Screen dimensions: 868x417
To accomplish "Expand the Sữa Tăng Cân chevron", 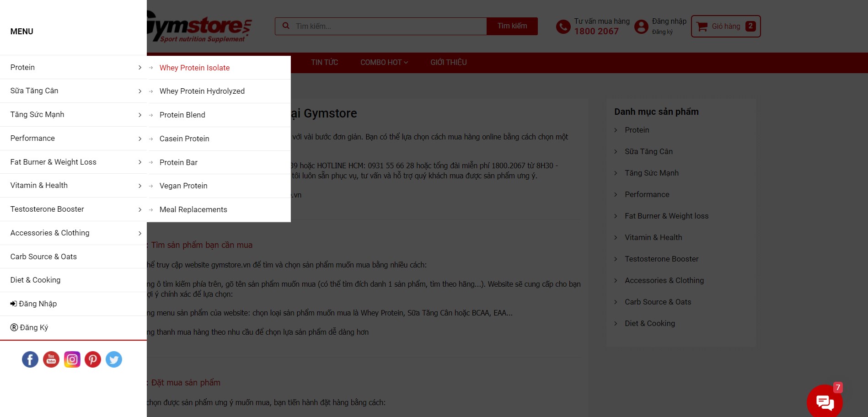I will 140,91.
